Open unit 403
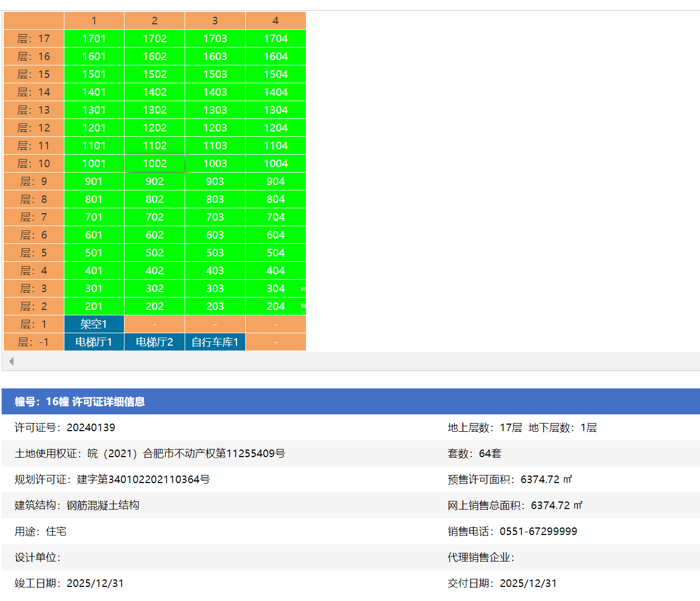 [x=215, y=270]
